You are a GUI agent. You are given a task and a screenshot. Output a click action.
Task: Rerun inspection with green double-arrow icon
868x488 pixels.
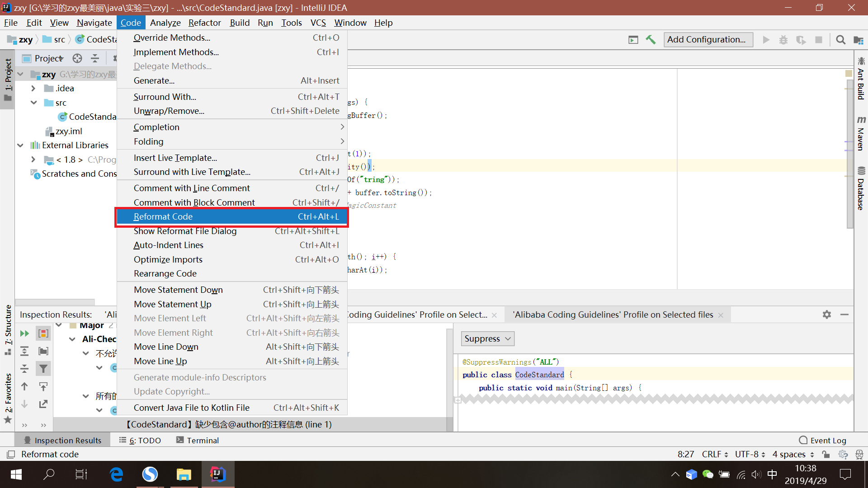24,333
